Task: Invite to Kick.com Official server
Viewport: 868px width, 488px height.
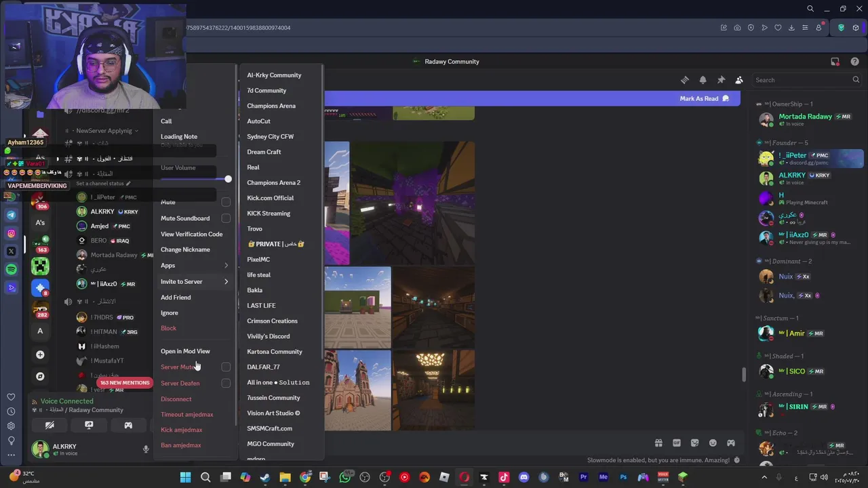Action: tap(270, 198)
